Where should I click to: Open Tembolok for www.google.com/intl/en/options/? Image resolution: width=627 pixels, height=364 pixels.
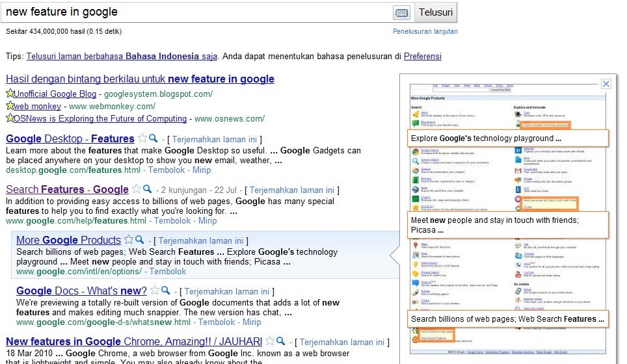(168, 271)
